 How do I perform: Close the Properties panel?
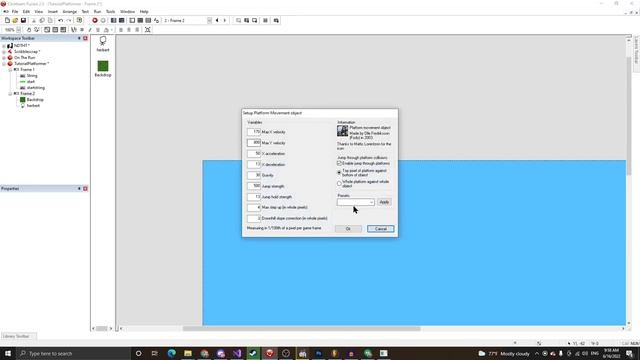85,189
